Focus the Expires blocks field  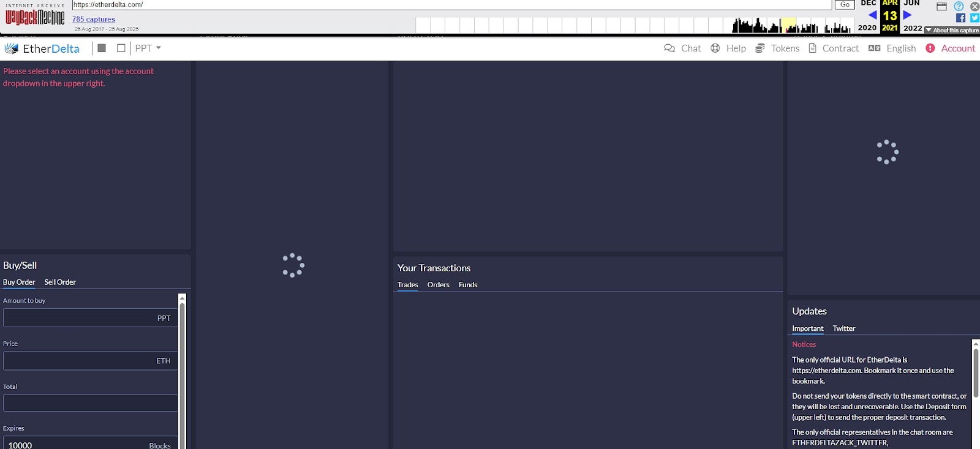tap(90, 443)
